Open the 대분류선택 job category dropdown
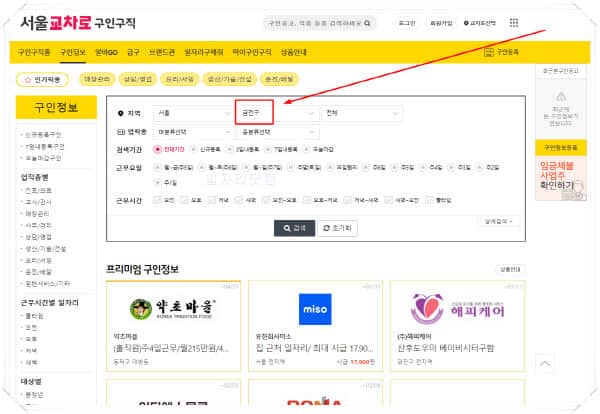The height and width of the screenshot is (414, 600). pos(193,132)
